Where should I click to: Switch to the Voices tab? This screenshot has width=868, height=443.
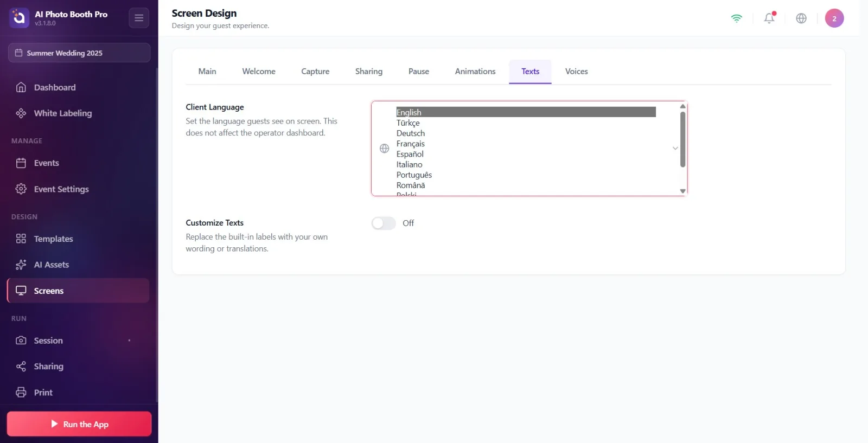coord(577,72)
